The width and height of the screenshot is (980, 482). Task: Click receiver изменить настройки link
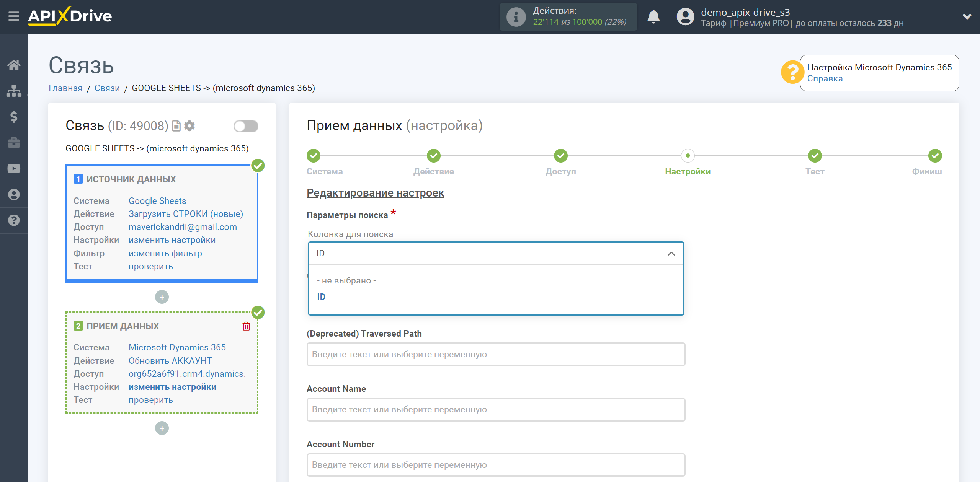tap(172, 387)
